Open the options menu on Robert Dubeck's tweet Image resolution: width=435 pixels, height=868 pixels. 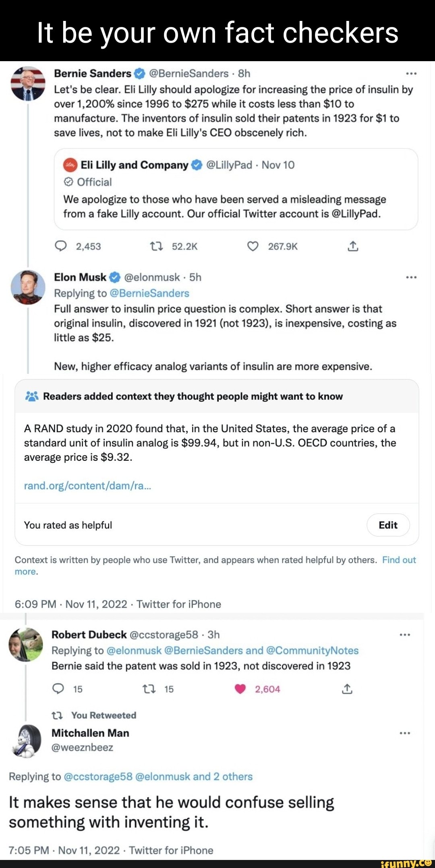(x=404, y=634)
